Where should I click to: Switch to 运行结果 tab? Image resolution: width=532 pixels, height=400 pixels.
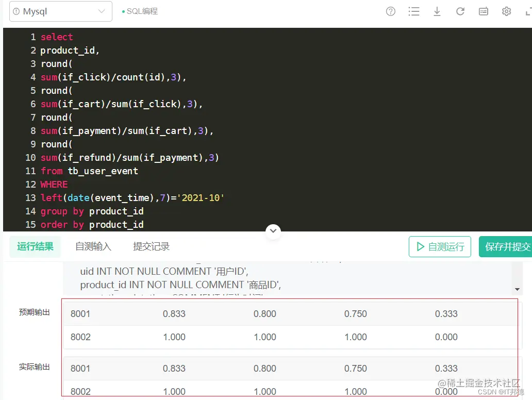click(x=35, y=246)
